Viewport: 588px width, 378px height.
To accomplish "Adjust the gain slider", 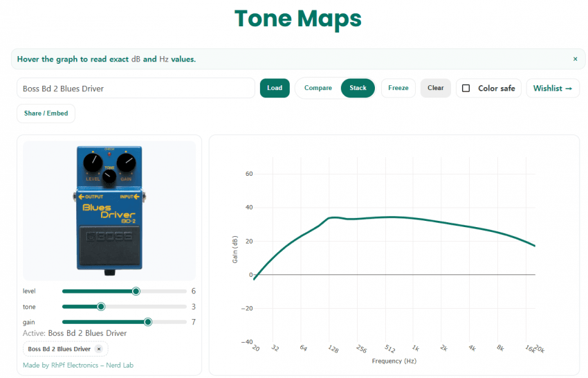I will (x=148, y=322).
